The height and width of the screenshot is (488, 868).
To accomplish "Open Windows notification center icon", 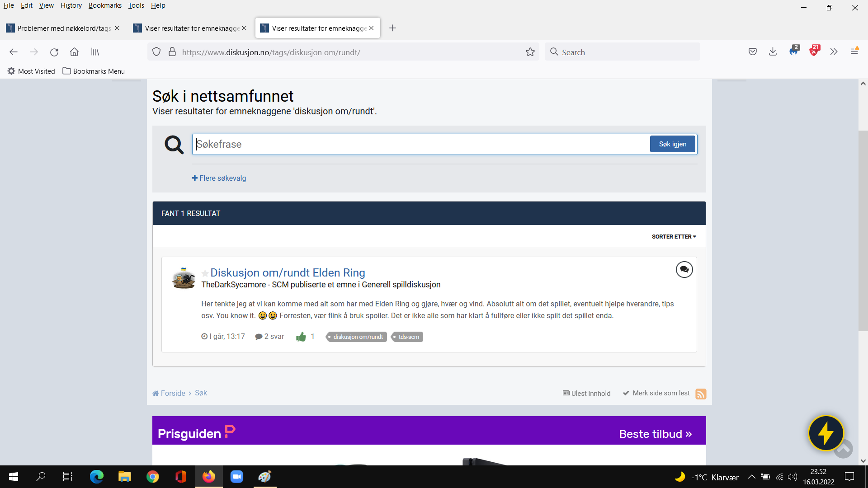I will (849, 477).
